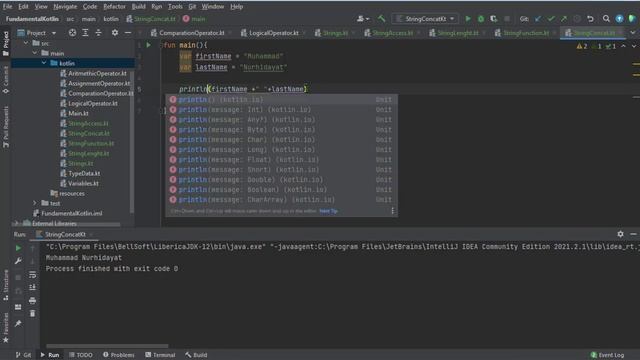Open Project panel settings gear
Viewport: 640px width, 360px height.
tap(115, 33)
